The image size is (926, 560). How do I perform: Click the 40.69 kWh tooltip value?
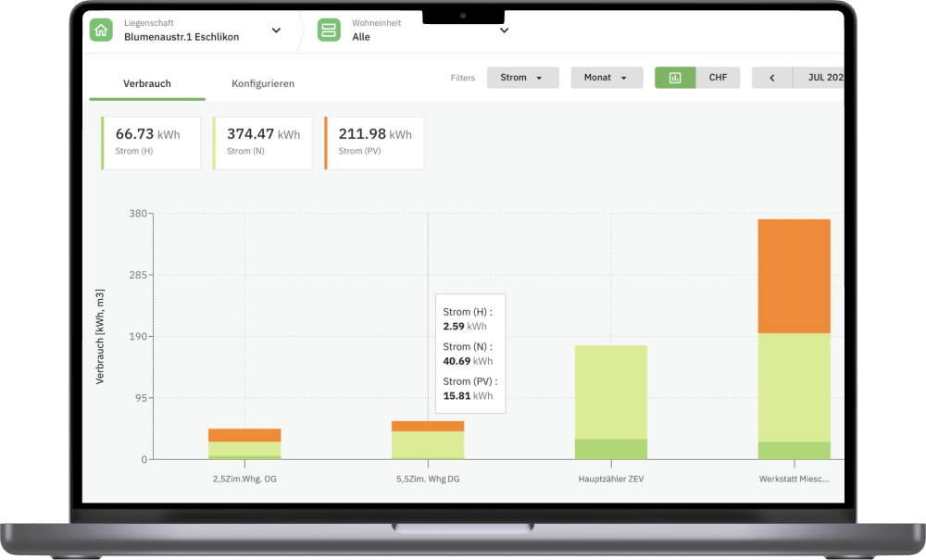pyautogui.click(x=468, y=361)
